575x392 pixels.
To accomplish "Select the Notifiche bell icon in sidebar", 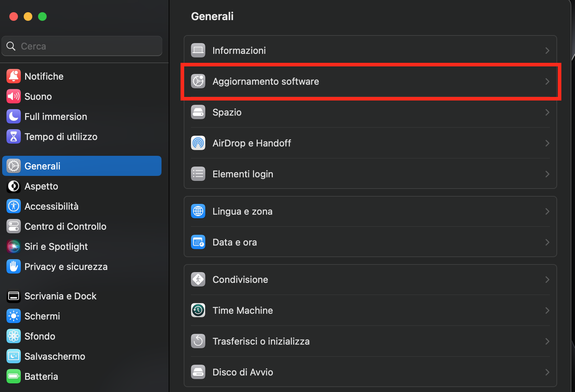I will (x=13, y=76).
